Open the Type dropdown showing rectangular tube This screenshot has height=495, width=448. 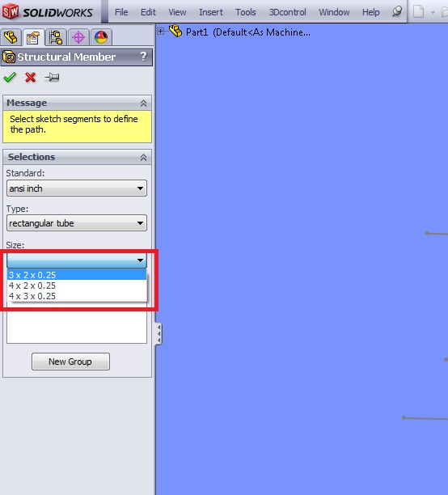[x=77, y=223]
